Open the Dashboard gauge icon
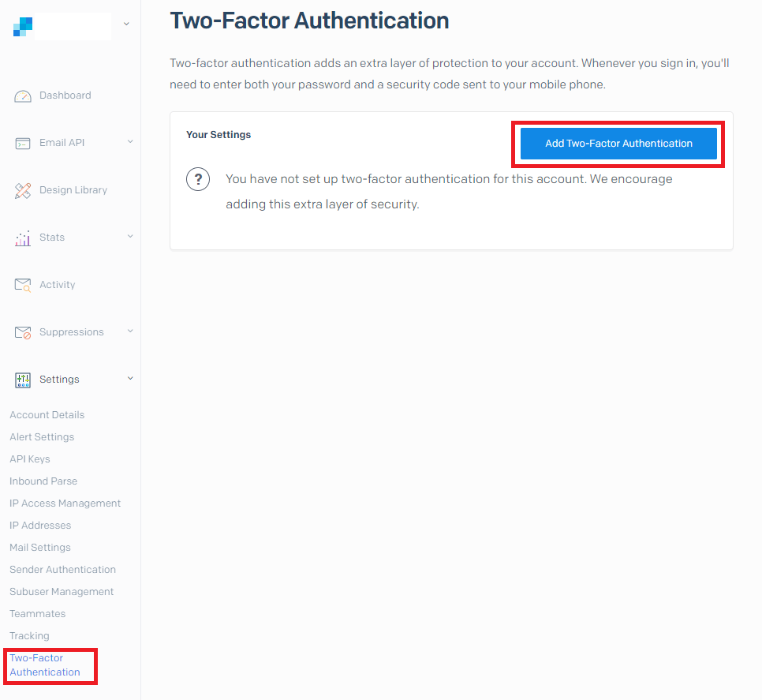This screenshot has height=700, width=762. tap(23, 96)
